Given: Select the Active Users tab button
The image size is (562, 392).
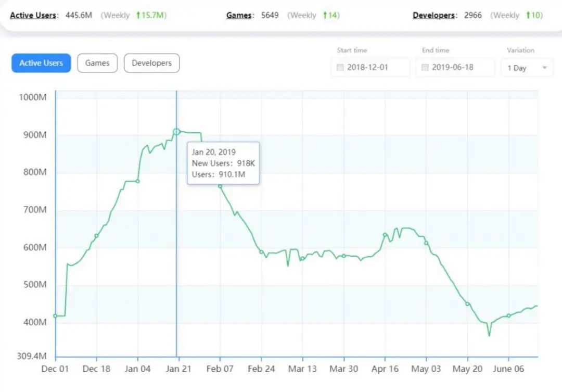Looking at the screenshot, I should (x=41, y=63).
